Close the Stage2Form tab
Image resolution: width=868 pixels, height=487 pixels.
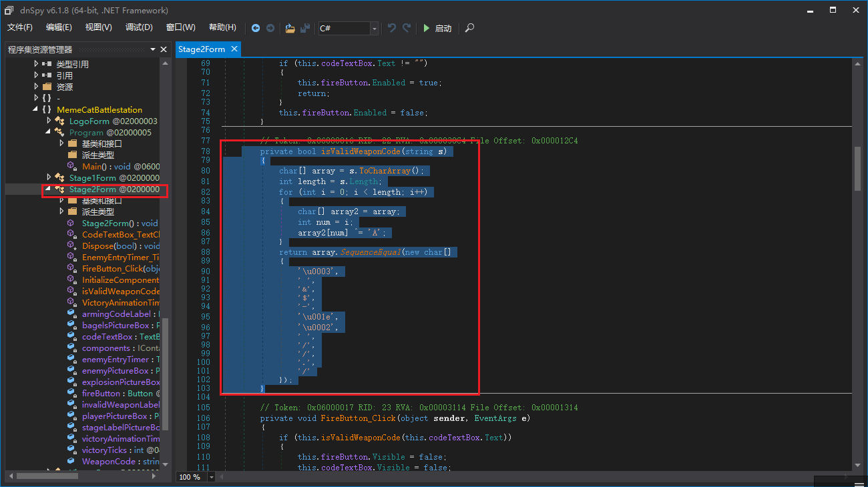pyautogui.click(x=234, y=49)
